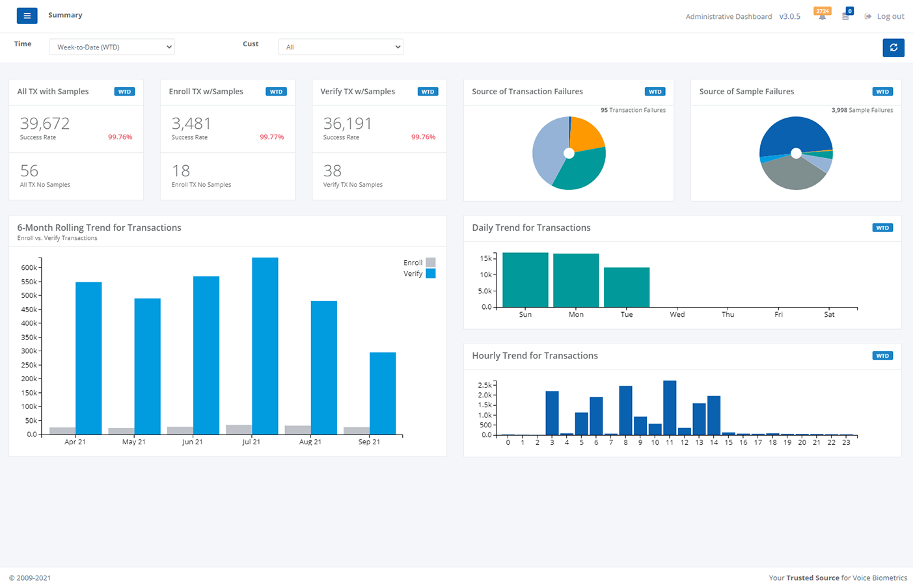Viewport: 913px width, 588px height.
Task: Click the Mon bar in Daily Trend
Action: (576, 280)
